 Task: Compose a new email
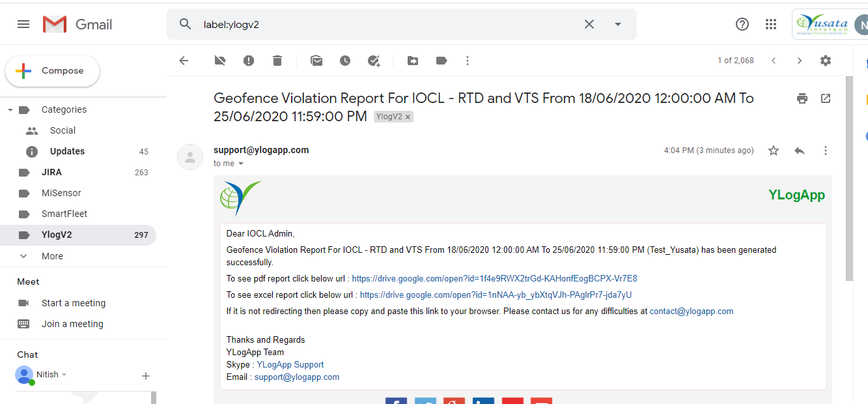[53, 71]
